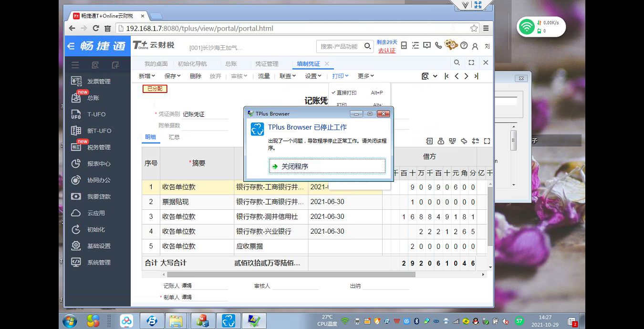Open 我要贷款 in the left sidebar
The image size is (644, 329).
98,196
